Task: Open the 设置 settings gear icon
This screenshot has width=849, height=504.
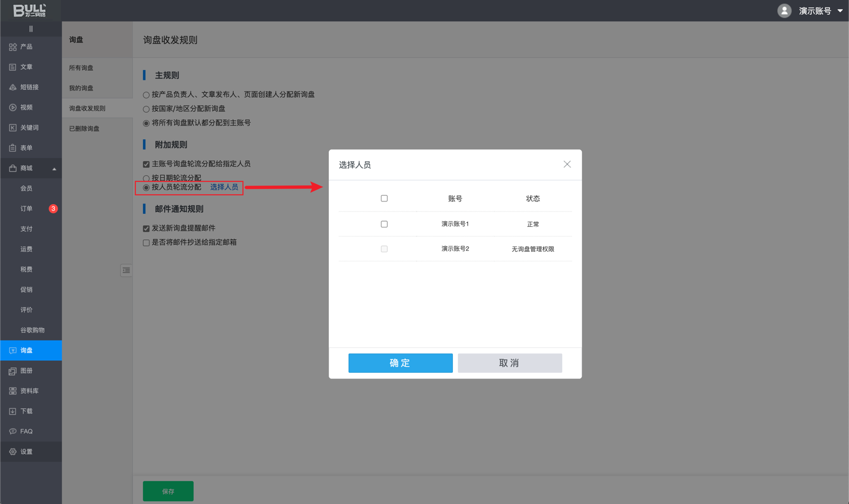Action: [x=12, y=452]
